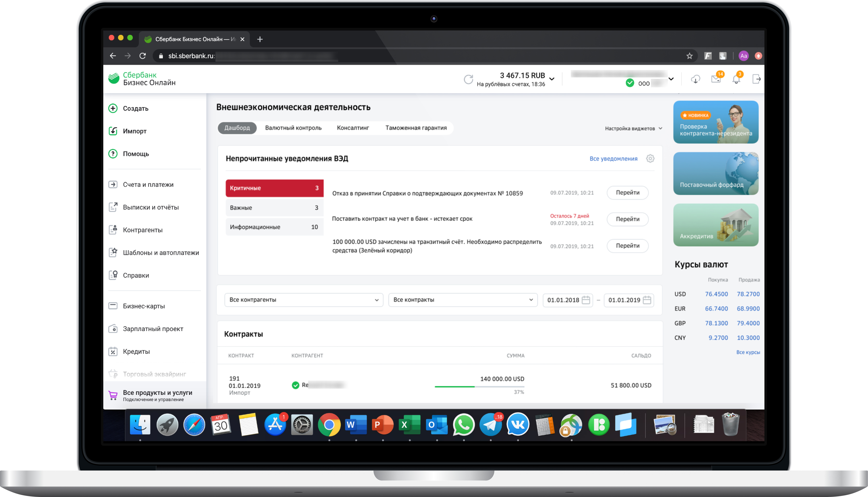Open Finder from the dock
The image size is (868, 497).
coord(140,425)
